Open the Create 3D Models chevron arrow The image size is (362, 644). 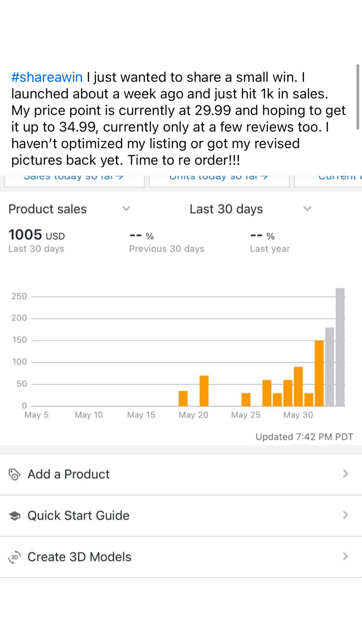[345, 557]
